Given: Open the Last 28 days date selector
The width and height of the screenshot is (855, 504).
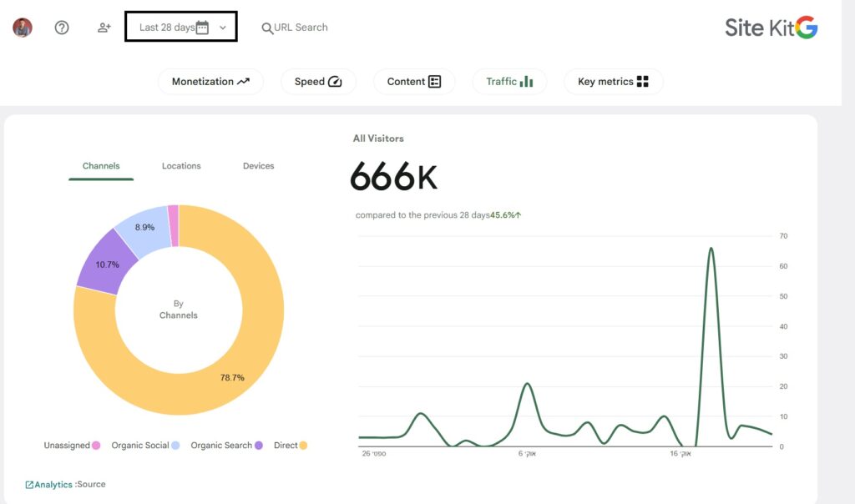Looking at the screenshot, I should [181, 26].
